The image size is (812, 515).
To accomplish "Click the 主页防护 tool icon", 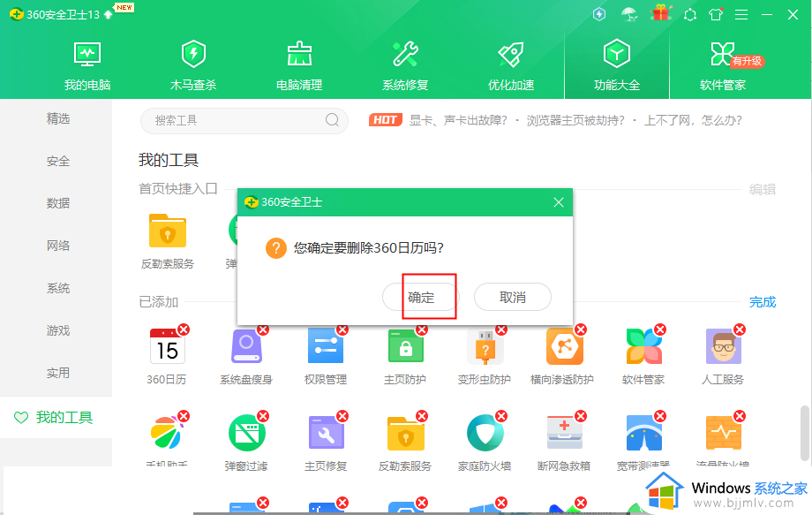I will [x=405, y=346].
